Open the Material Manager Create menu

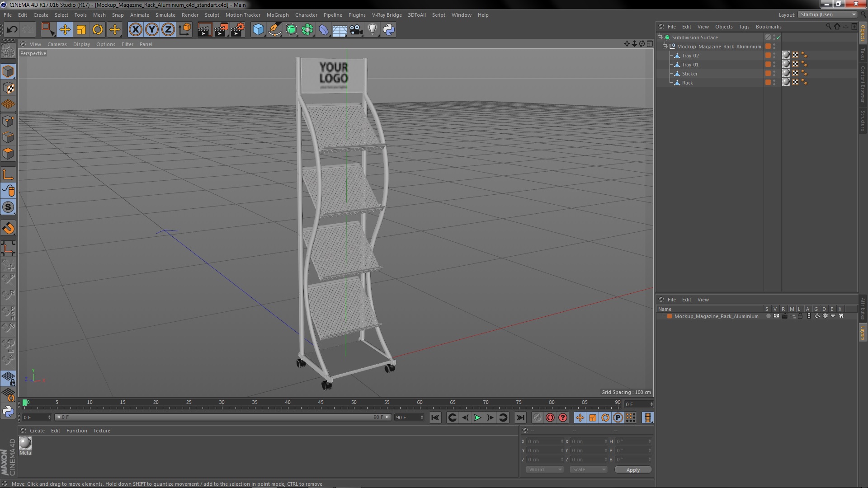click(x=37, y=431)
